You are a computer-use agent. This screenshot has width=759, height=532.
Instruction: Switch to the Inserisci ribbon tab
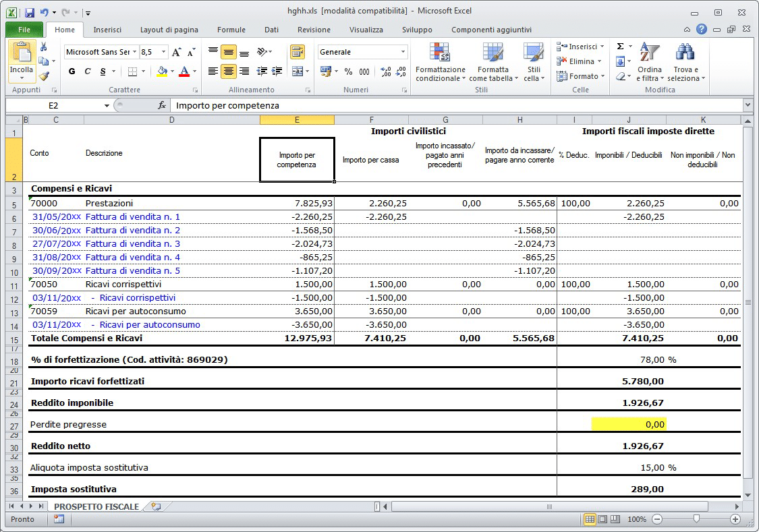point(107,30)
